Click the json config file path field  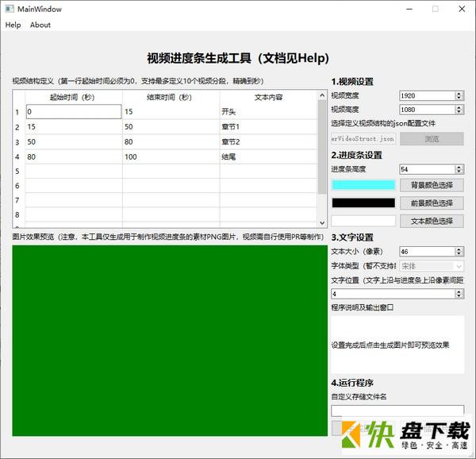pyautogui.click(x=363, y=139)
